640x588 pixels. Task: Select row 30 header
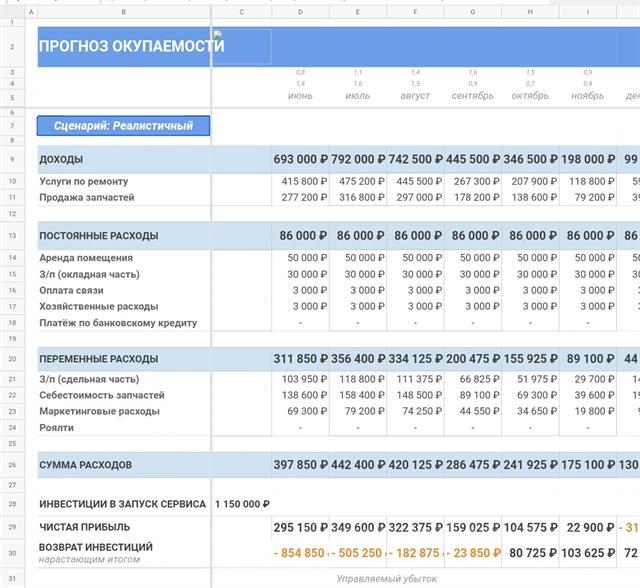point(12,553)
